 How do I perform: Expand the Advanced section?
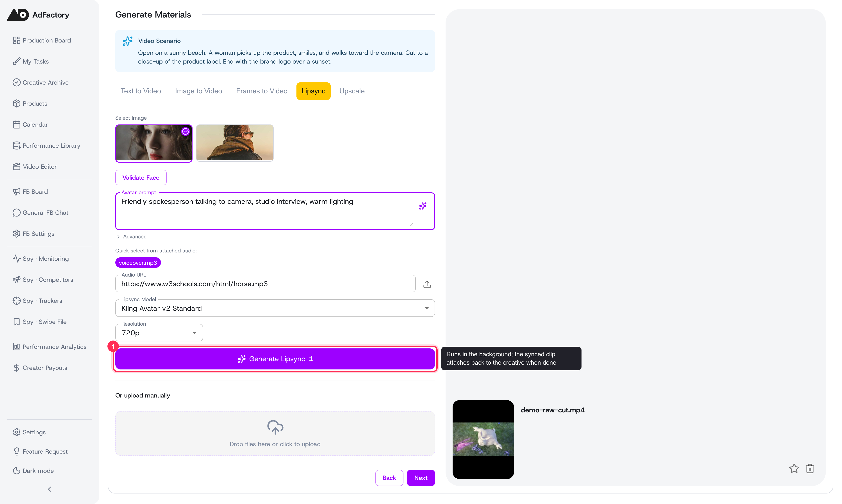pyautogui.click(x=132, y=237)
